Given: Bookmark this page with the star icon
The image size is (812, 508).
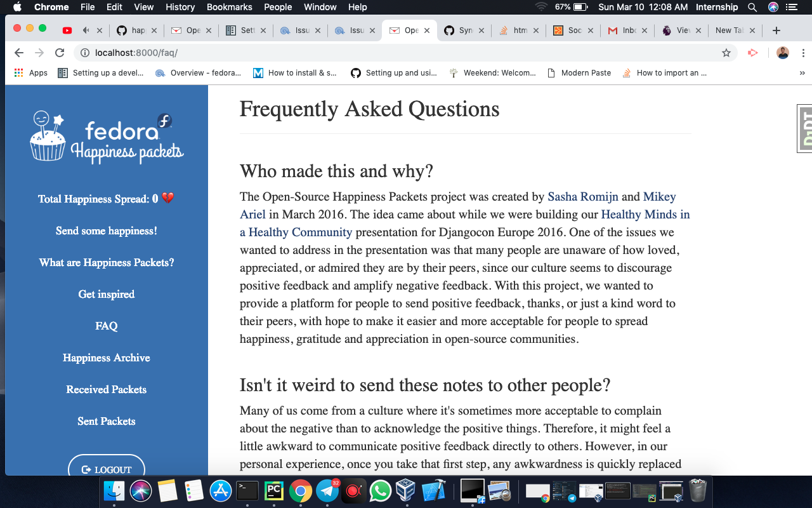Looking at the screenshot, I should coord(726,53).
